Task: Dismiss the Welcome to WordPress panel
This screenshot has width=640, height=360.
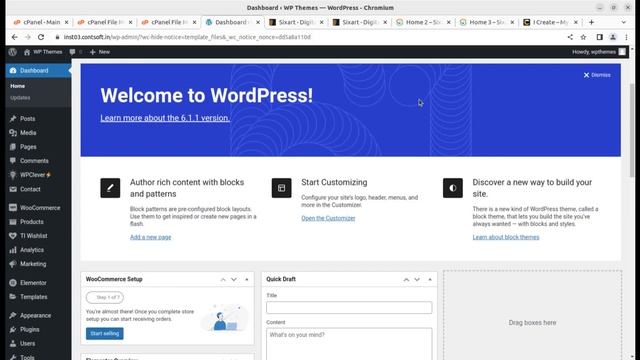Action: [597, 75]
